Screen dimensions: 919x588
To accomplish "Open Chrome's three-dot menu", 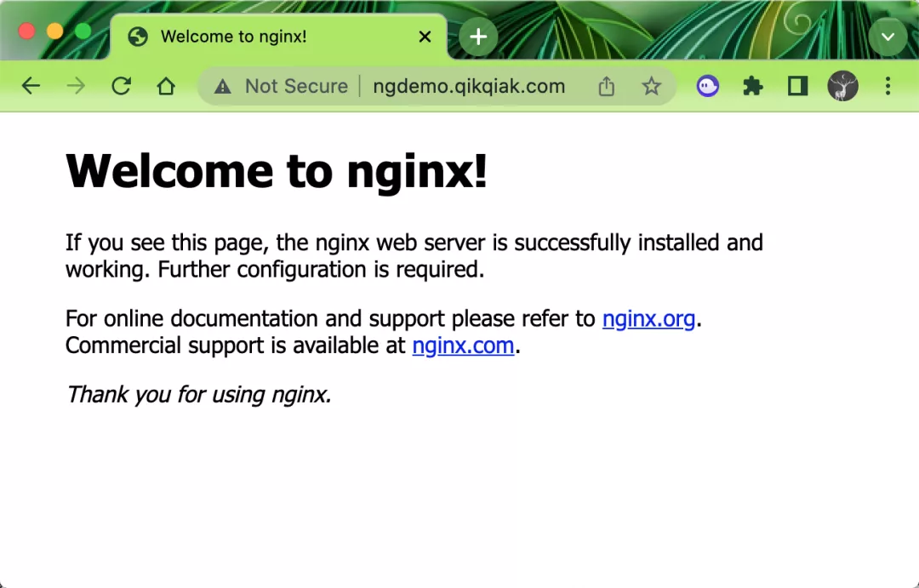I will point(888,86).
